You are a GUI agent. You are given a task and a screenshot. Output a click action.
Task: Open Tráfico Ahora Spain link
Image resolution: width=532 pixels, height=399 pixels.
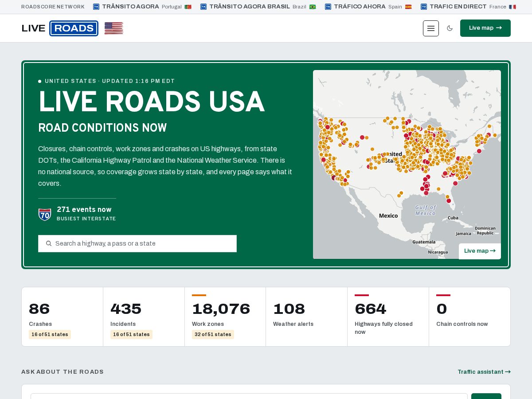point(368,7)
